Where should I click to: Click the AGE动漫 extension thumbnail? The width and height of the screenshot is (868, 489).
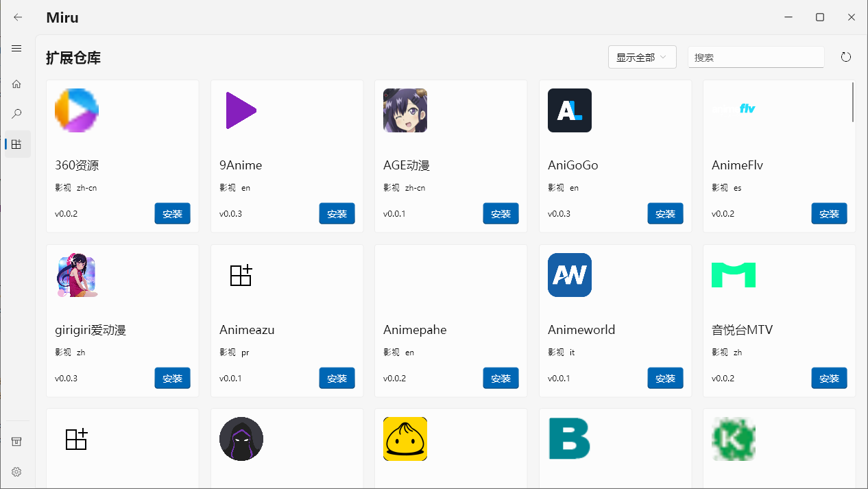click(x=405, y=110)
